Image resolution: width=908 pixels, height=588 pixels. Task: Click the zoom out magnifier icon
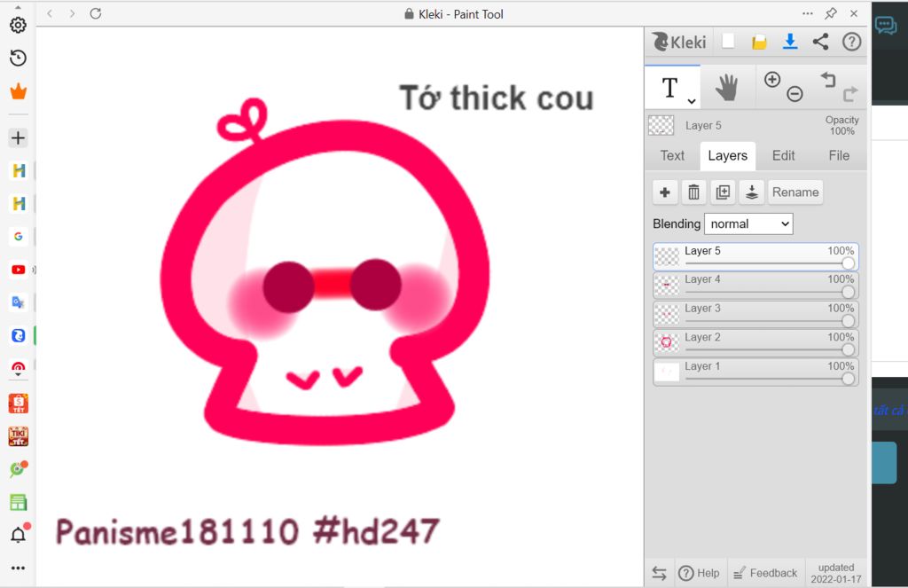(794, 93)
